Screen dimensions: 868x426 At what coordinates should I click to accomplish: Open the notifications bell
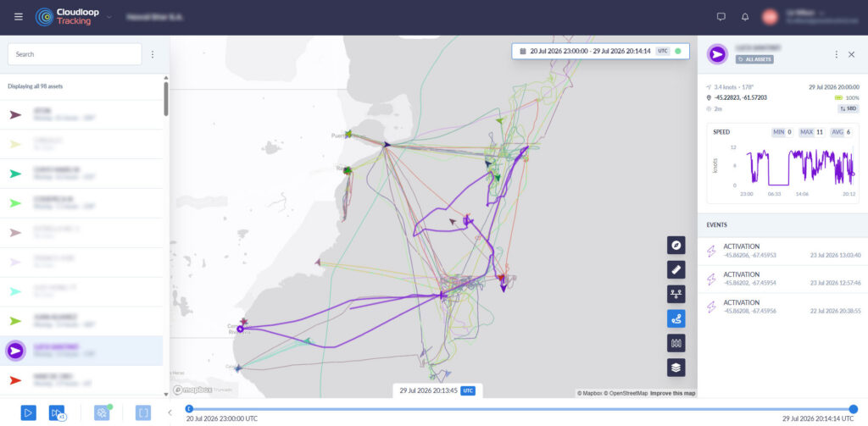coord(745,17)
